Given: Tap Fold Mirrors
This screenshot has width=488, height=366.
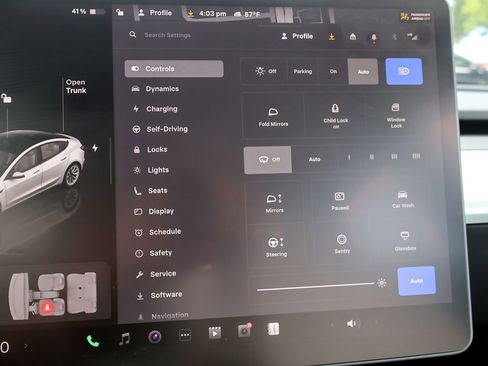Looking at the screenshot, I should pyautogui.click(x=273, y=116).
